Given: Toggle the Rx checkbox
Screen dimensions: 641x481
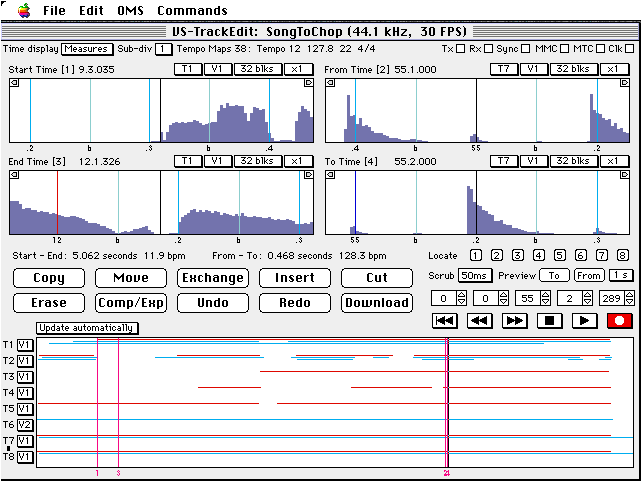Looking at the screenshot, I should pos(489,49).
